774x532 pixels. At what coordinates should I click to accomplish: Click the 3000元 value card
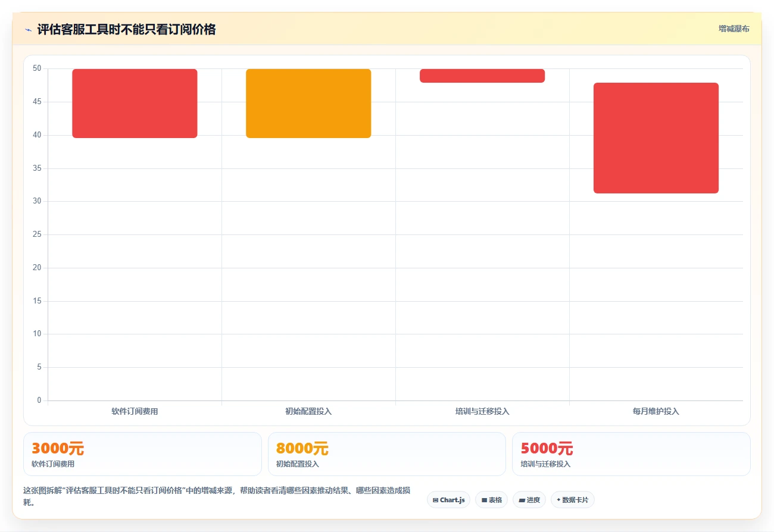(142, 454)
